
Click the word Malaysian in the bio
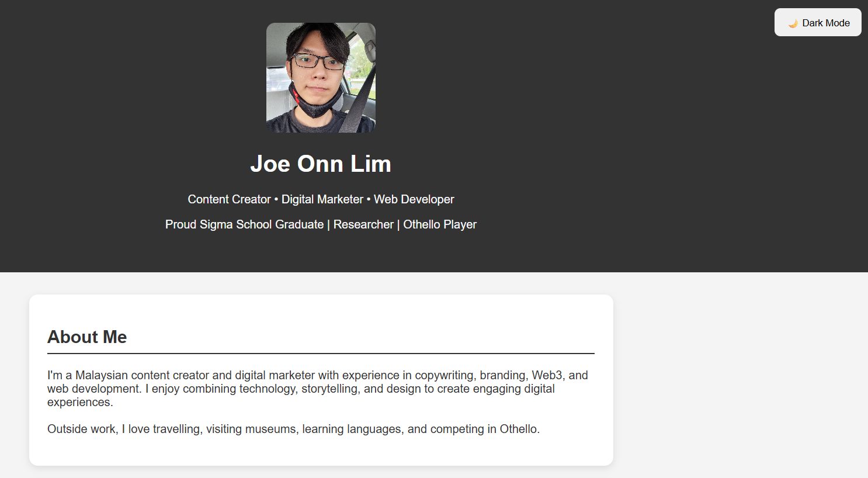tap(102, 375)
